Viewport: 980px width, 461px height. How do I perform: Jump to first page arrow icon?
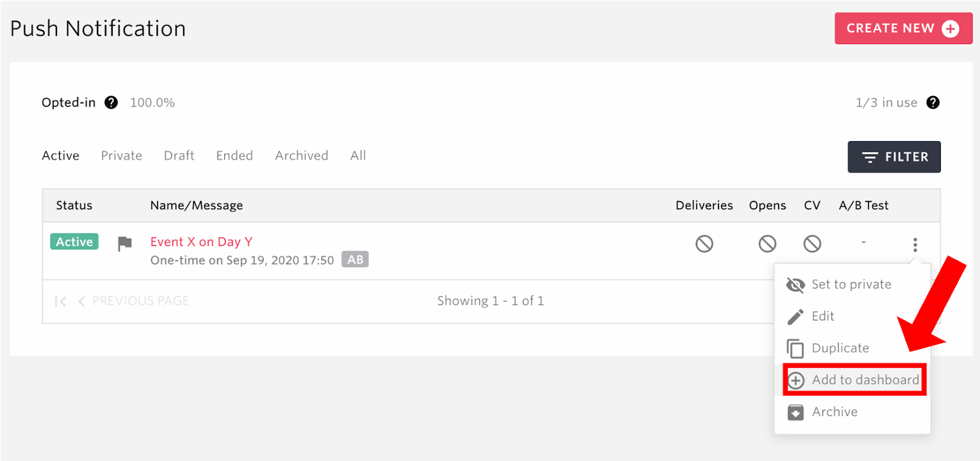click(60, 301)
